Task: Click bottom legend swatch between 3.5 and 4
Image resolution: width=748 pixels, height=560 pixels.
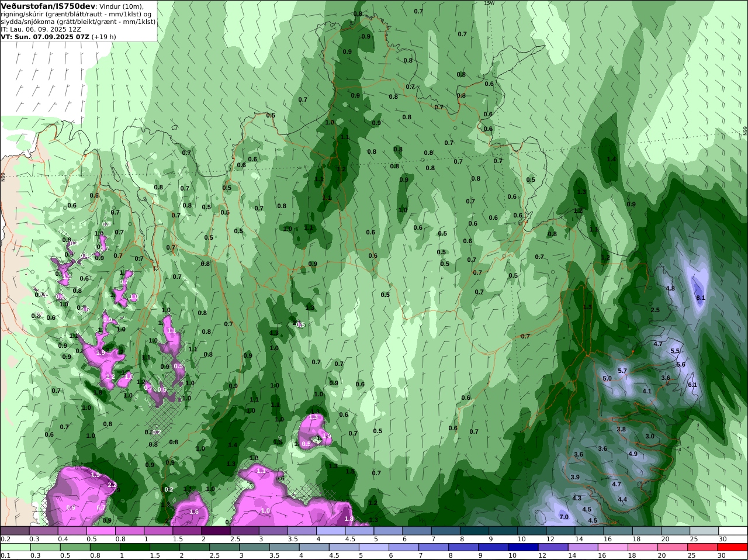Action: point(285,548)
